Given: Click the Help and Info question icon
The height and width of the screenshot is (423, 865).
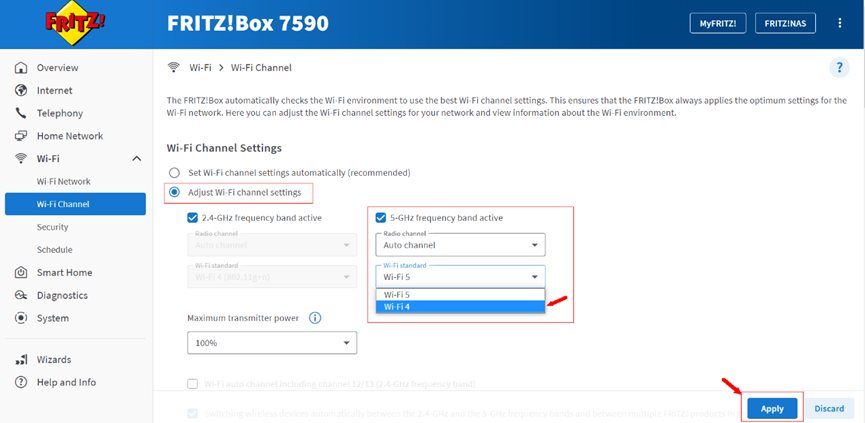Looking at the screenshot, I should (x=21, y=382).
